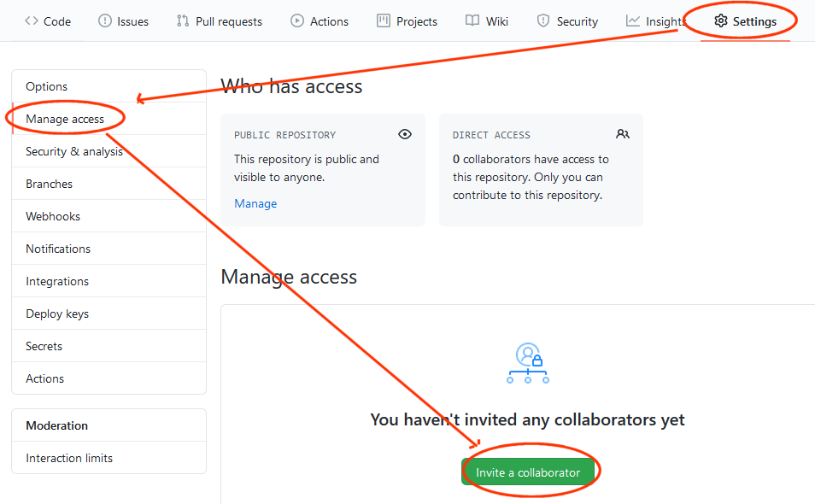815x504 pixels.
Task: Click the Settings gear icon
Action: 721,21
